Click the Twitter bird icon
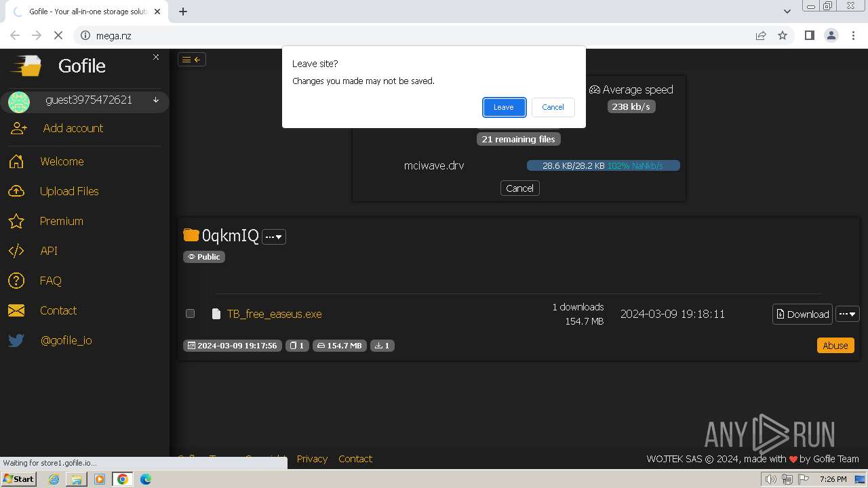The image size is (868, 488). click(x=16, y=340)
